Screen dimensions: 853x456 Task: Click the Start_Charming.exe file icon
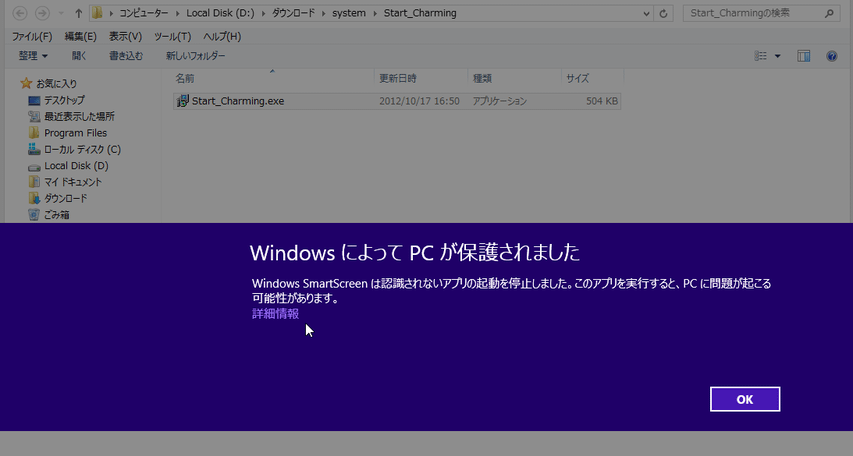click(x=182, y=101)
